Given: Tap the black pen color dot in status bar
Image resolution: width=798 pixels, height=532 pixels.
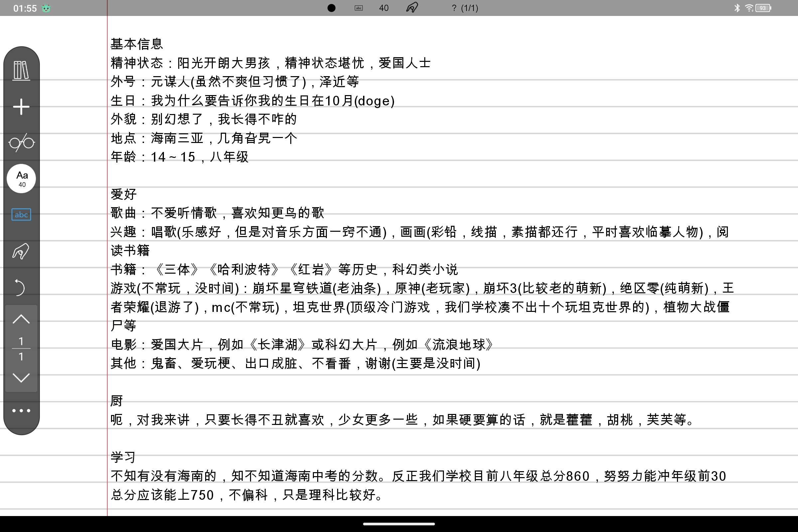Looking at the screenshot, I should click(x=332, y=8).
